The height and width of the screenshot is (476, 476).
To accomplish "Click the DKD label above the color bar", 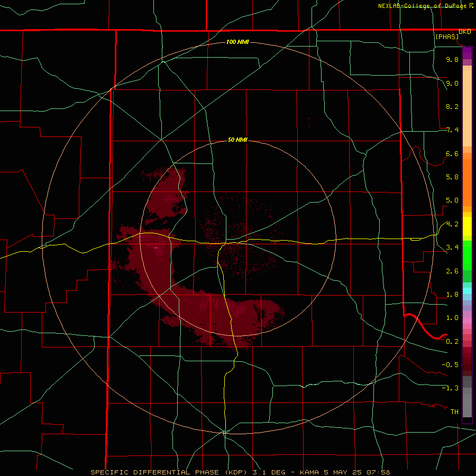I will coord(465,32).
